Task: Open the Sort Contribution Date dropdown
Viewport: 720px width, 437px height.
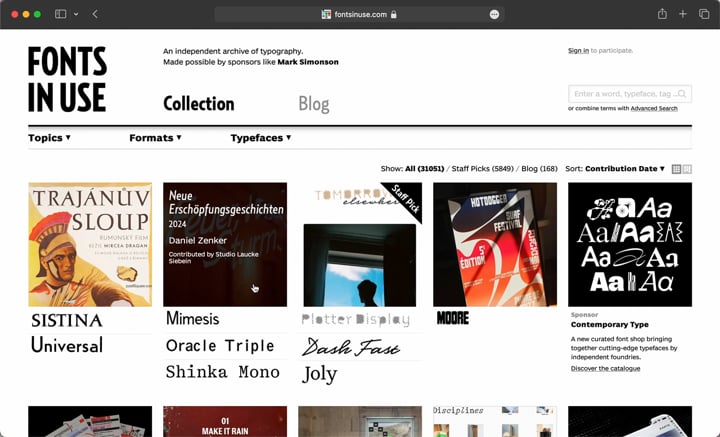Action: 625,168
